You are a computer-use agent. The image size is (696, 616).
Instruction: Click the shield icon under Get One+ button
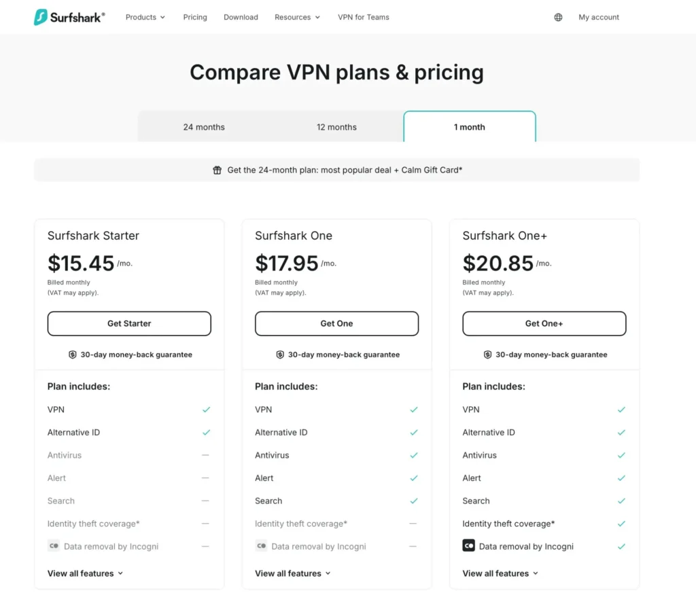[488, 354]
